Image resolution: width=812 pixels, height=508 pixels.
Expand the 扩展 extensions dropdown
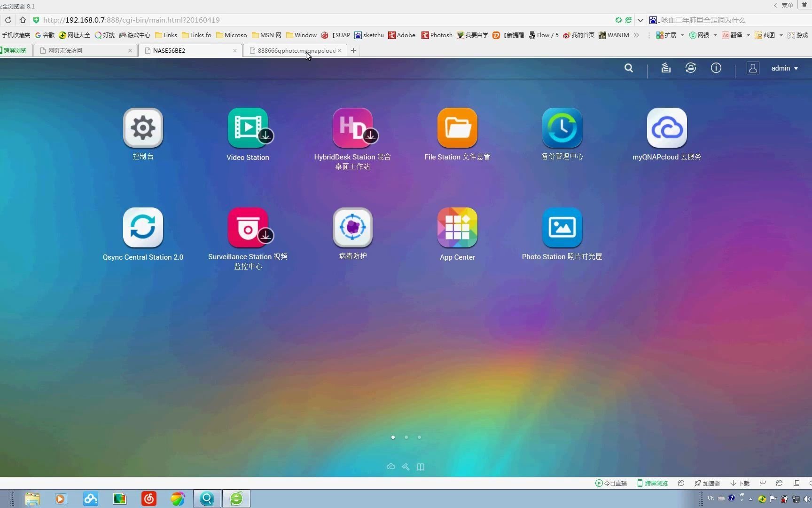pos(682,35)
